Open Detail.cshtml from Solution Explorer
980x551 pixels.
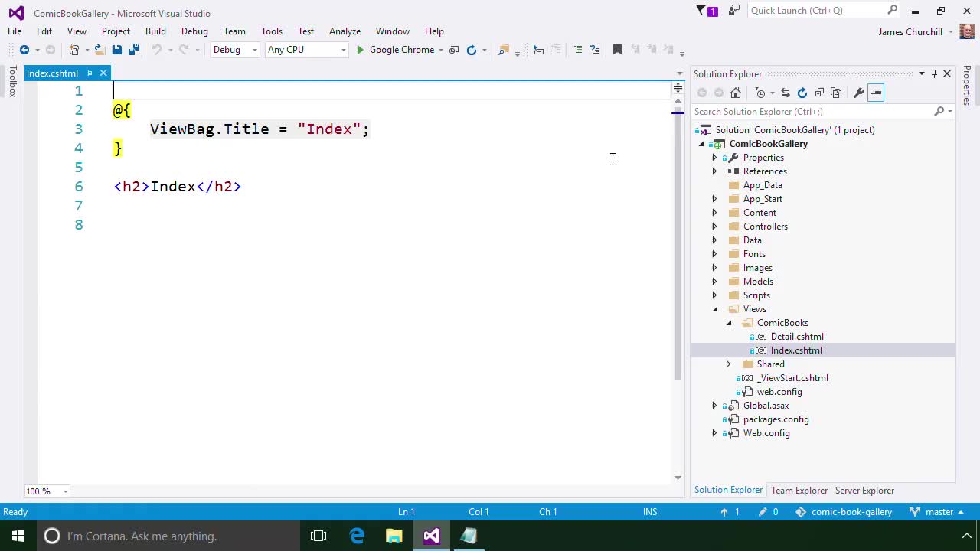797,336
